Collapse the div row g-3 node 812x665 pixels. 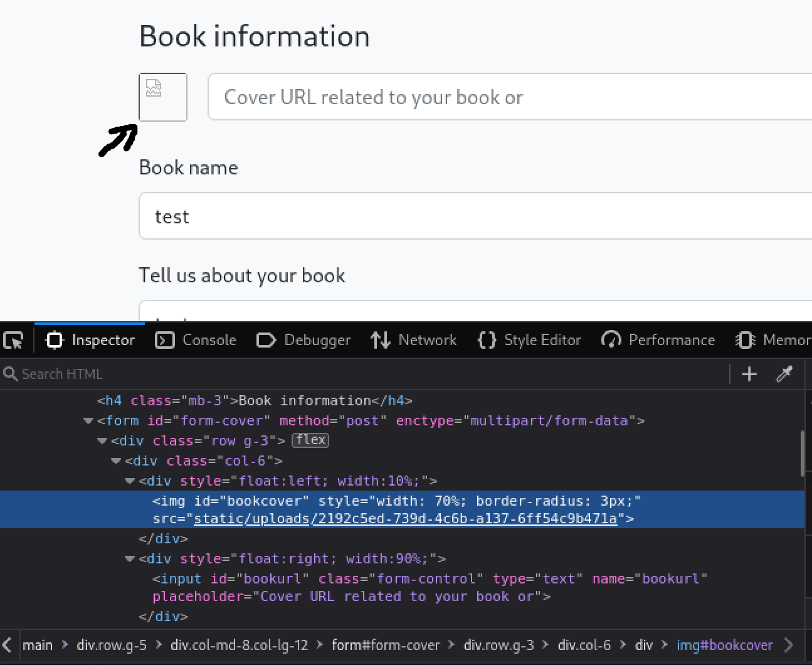[x=102, y=441]
